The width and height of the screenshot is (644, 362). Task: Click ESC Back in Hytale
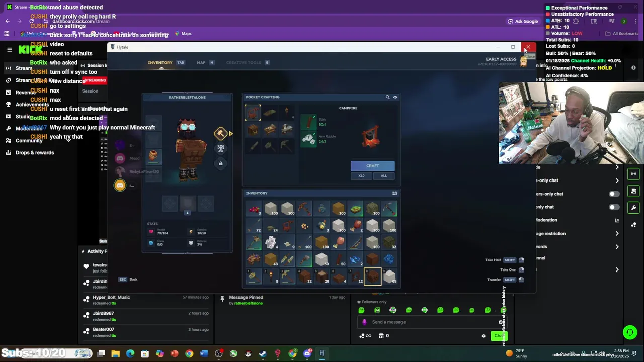(128, 280)
